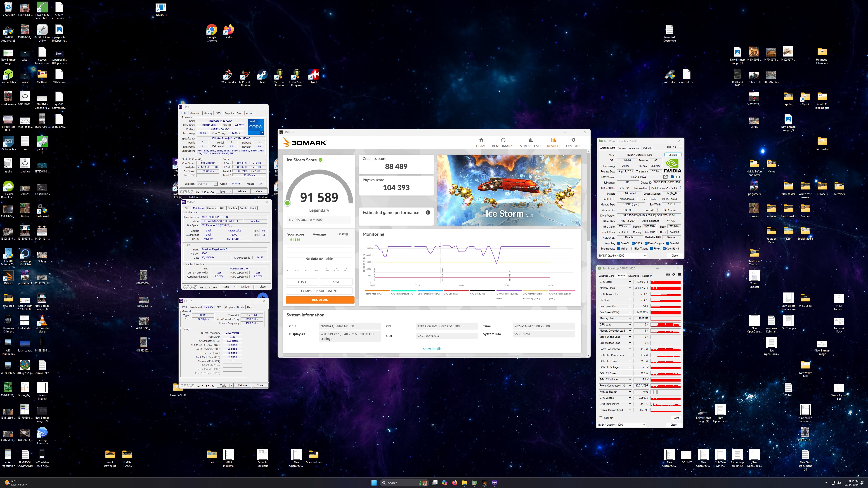Viewport: 868px width, 488px height.
Task: Click info icon beside Estimated game performance
Action: [428, 212]
